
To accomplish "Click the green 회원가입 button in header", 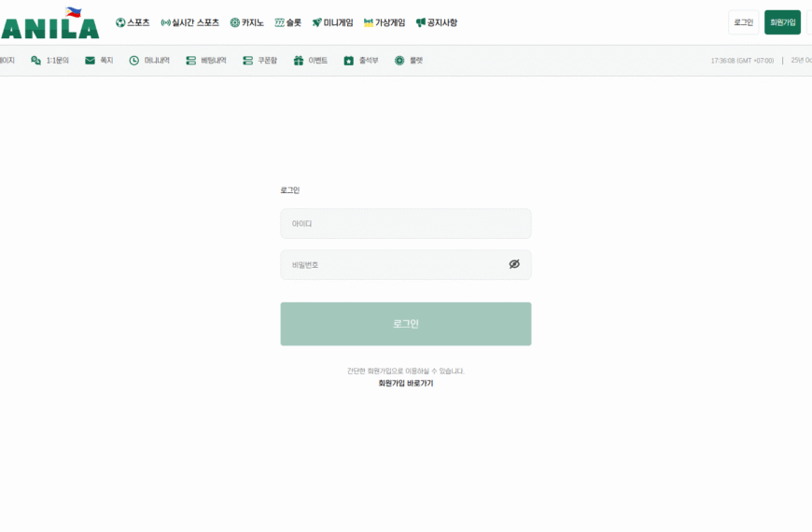I will coord(782,22).
